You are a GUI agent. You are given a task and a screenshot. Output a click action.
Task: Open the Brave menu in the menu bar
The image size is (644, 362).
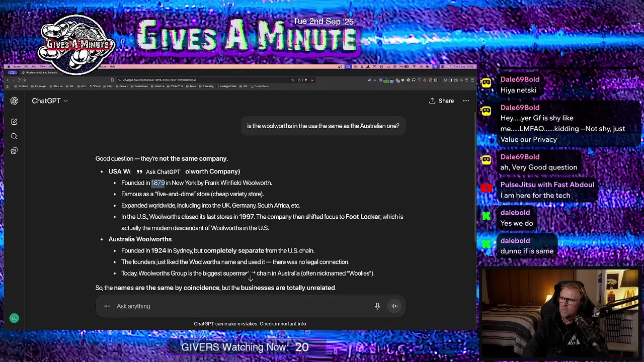[x=17, y=66]
